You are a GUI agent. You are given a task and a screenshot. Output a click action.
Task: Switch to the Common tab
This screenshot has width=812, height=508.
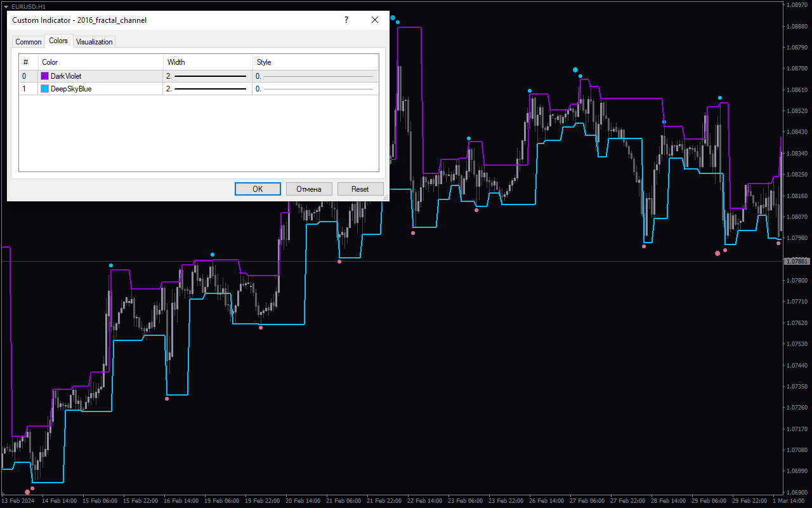tap(29, 42)
